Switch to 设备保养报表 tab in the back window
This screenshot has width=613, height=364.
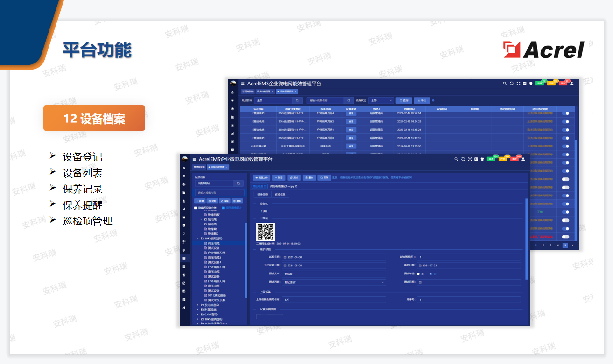coord(287,91)
